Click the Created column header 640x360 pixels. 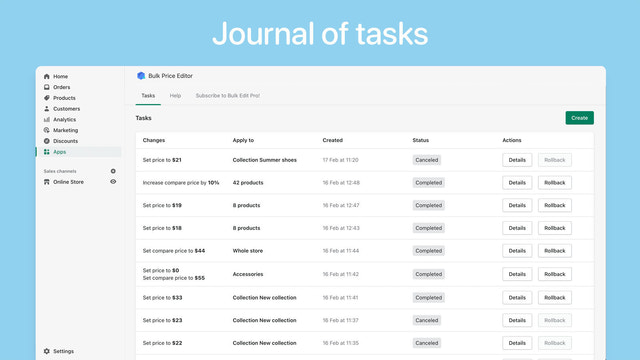[x=333, y=140]
